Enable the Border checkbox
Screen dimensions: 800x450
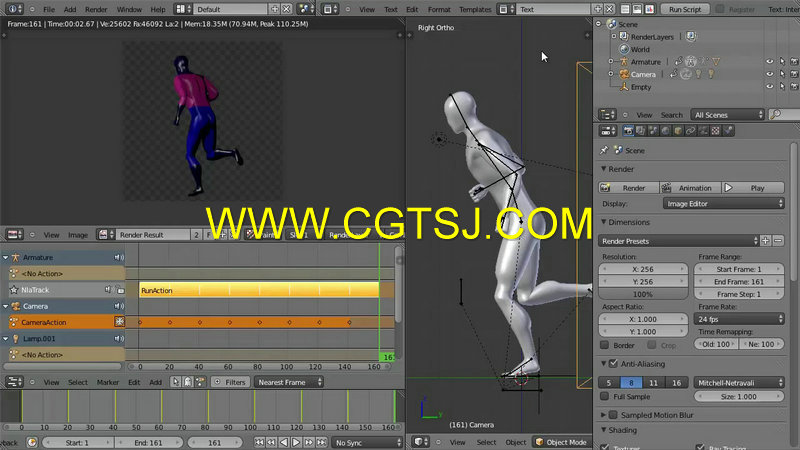(x=605, y=345)
